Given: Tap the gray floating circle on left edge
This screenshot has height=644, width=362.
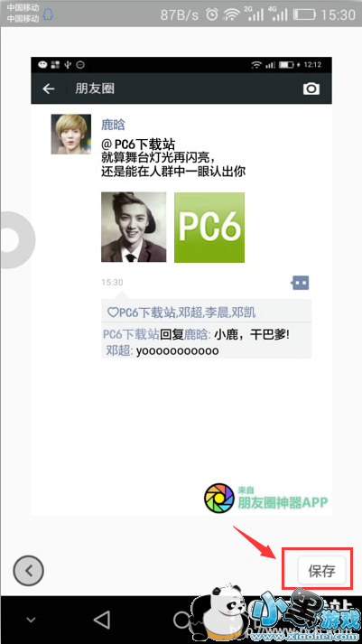Looking at the screenshot, I should coord(15,240).
